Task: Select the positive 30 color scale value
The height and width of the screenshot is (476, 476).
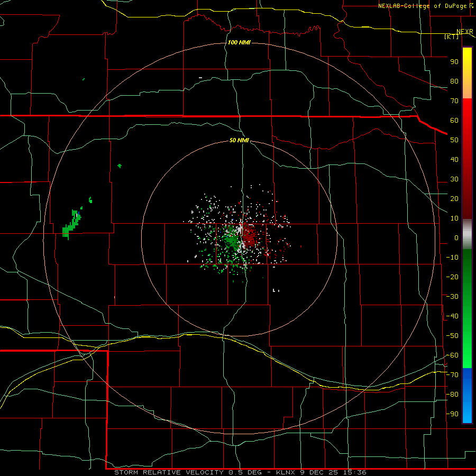Action: pos(454,179)
